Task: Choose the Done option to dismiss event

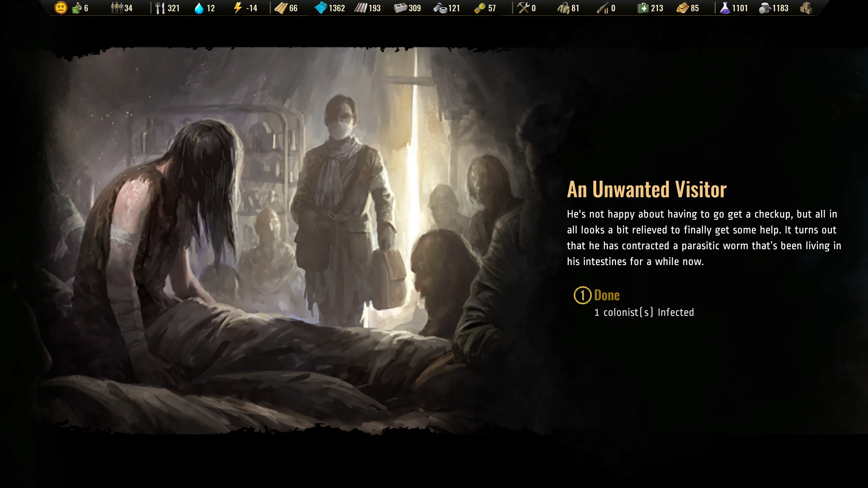Action: pyautogui.click(x=606, y=295)
